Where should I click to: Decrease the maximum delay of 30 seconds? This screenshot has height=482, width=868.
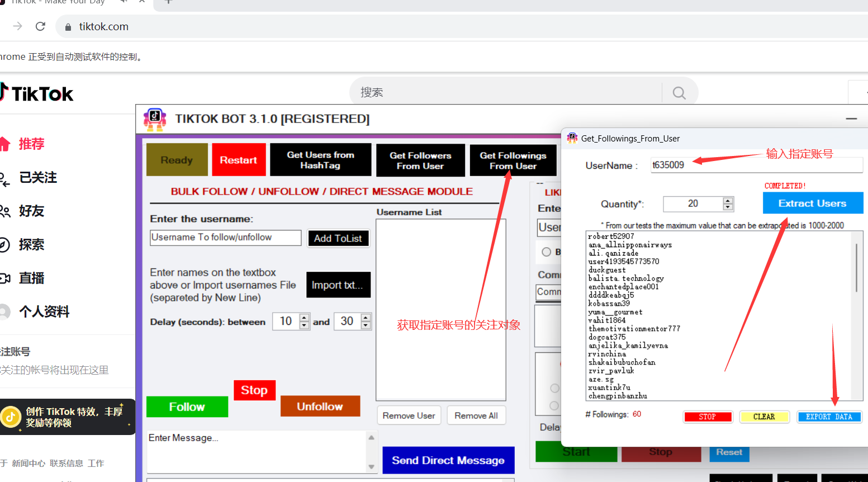[366, 325]
